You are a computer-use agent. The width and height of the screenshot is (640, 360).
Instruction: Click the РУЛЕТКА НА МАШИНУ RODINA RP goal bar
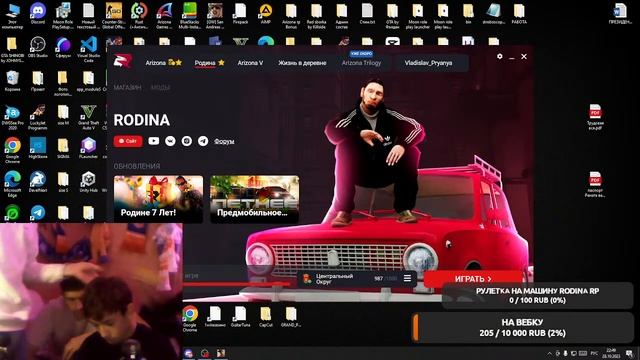537,296
